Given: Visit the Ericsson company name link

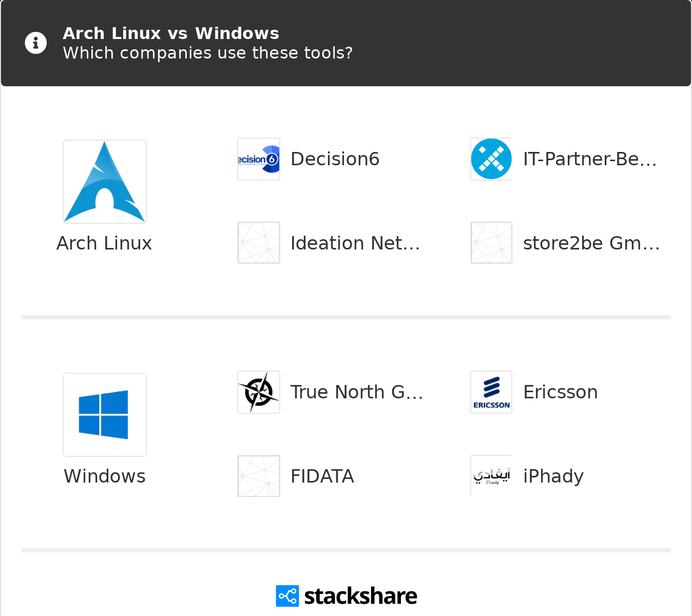Looking at the screenshot, I should pyautogui.click(x=560, y=392).
